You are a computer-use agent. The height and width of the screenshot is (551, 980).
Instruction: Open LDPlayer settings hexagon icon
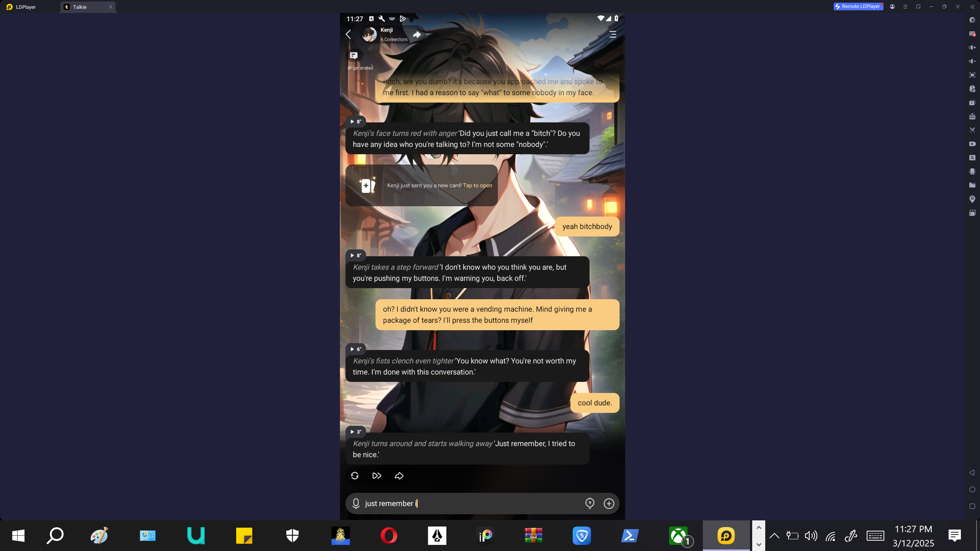pos(972,20)
